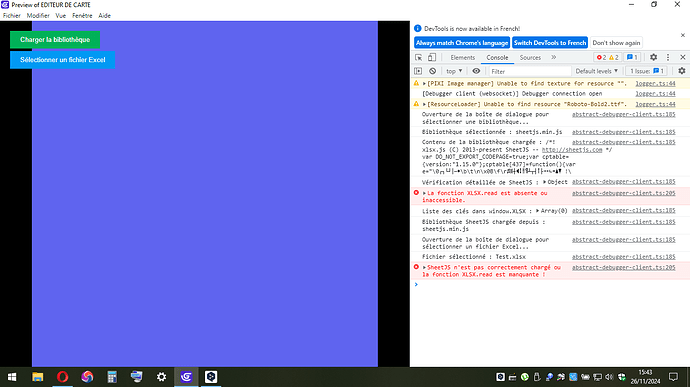This screenshot has height=387, width=690.
Task: Show the console sidebar
Action: pos(418,71)
